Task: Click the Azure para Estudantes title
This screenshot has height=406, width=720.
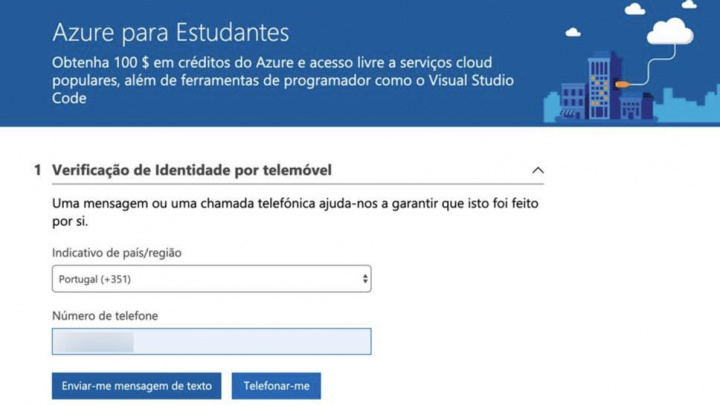Action: 170,33
